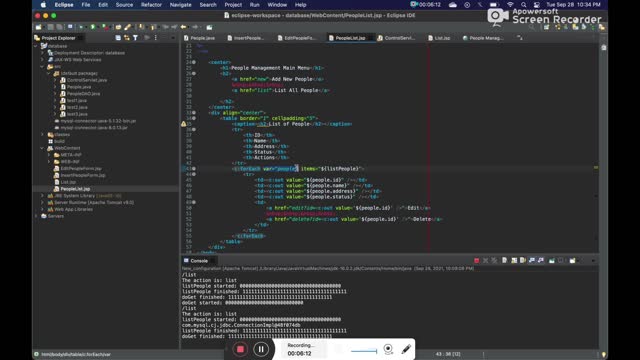Toggle word wrap in the Console toolbar
The image size is (640, 360).
point(523,260)
